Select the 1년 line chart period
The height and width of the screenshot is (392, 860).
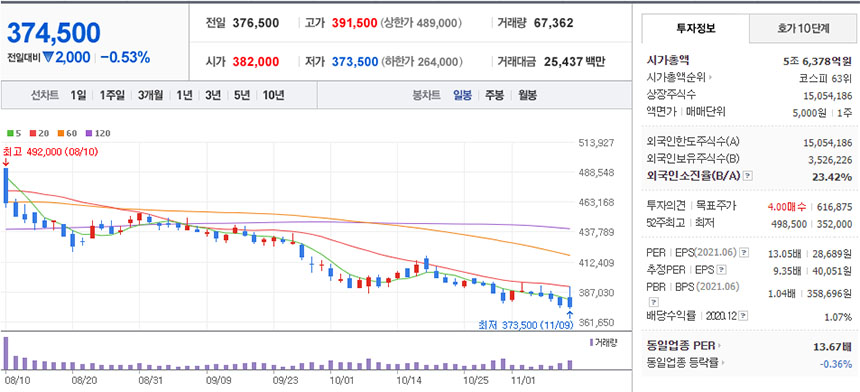pyautogui.click(x=184, y=95)
